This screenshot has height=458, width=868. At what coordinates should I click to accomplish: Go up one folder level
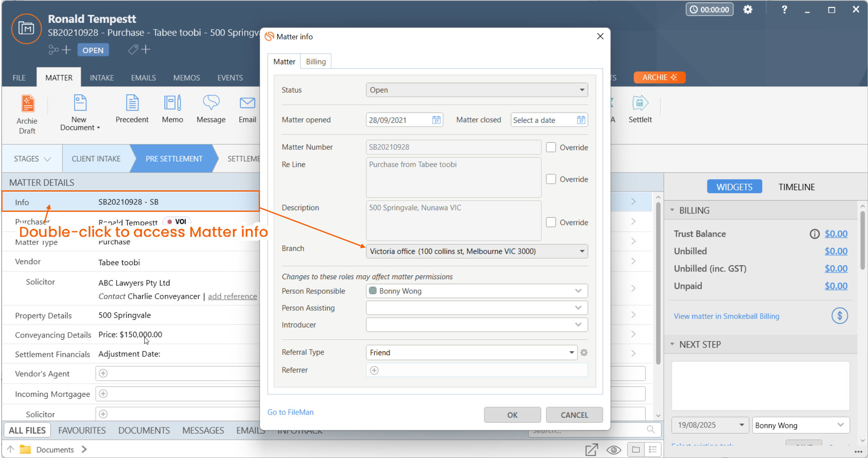[10, 449]
